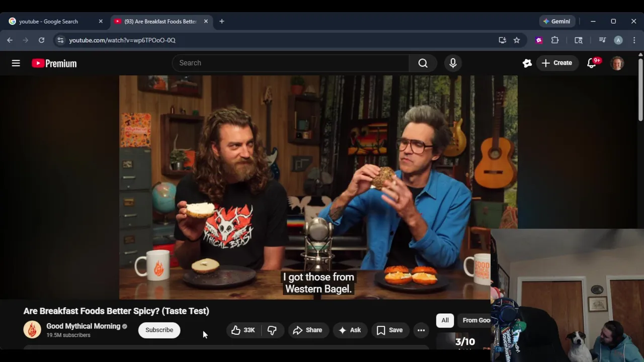Open Gemini button in title bar

point(556,21)
